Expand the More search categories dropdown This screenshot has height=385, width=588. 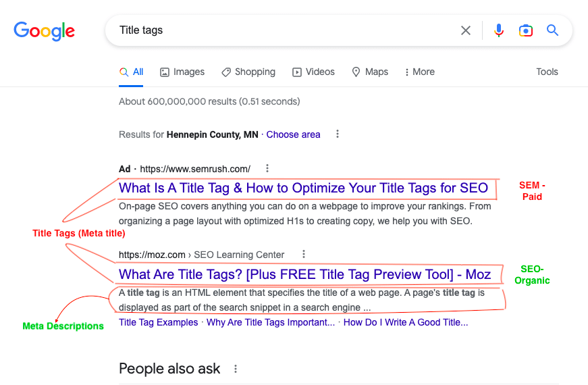pos(419,72)
